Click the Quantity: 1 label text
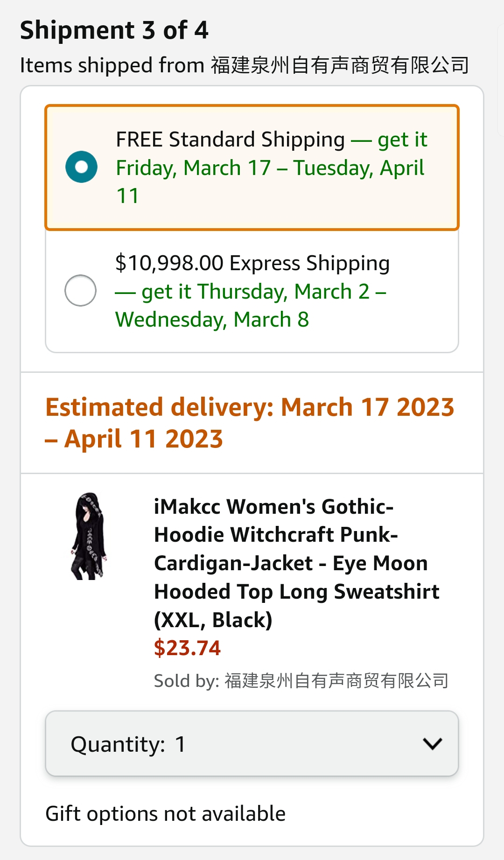This screenshot has height=860, width=504. 128,744
